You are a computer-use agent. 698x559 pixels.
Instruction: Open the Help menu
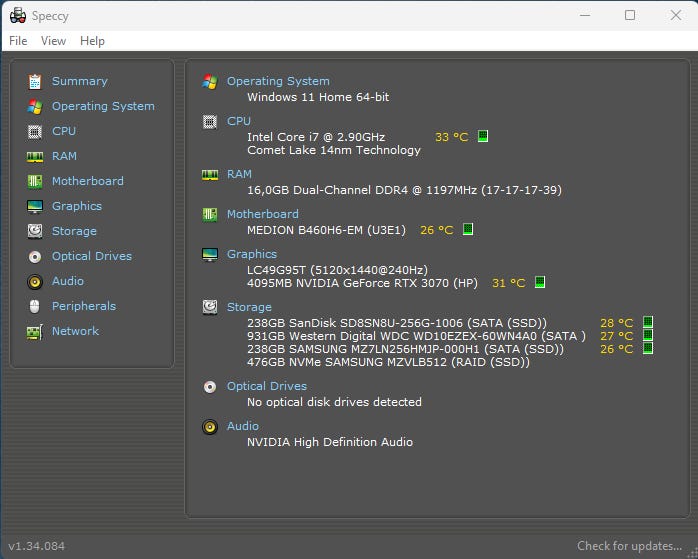tap(92, 41)
